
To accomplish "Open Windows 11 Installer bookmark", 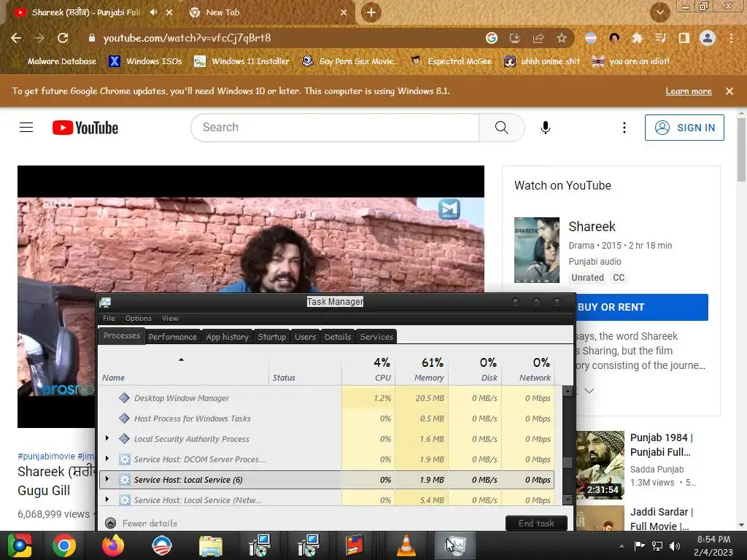I will click(242, 61).
